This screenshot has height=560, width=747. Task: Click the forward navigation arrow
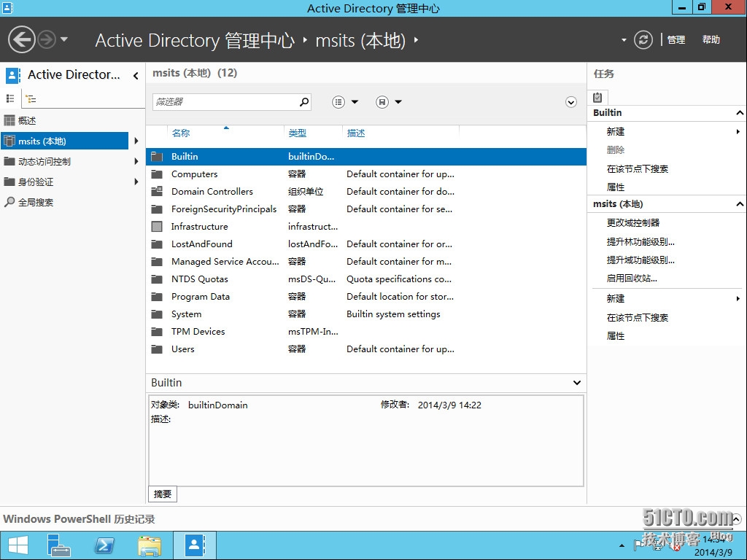(x=47, y=39)
